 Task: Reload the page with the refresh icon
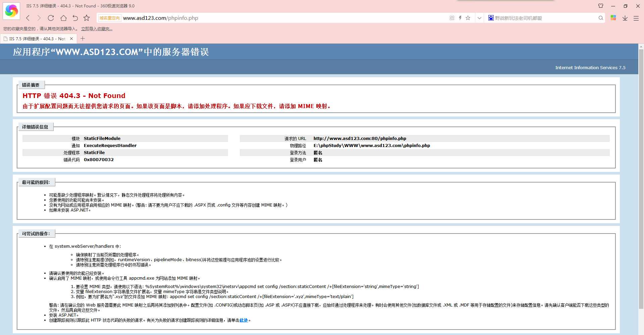tap(51, 18)
